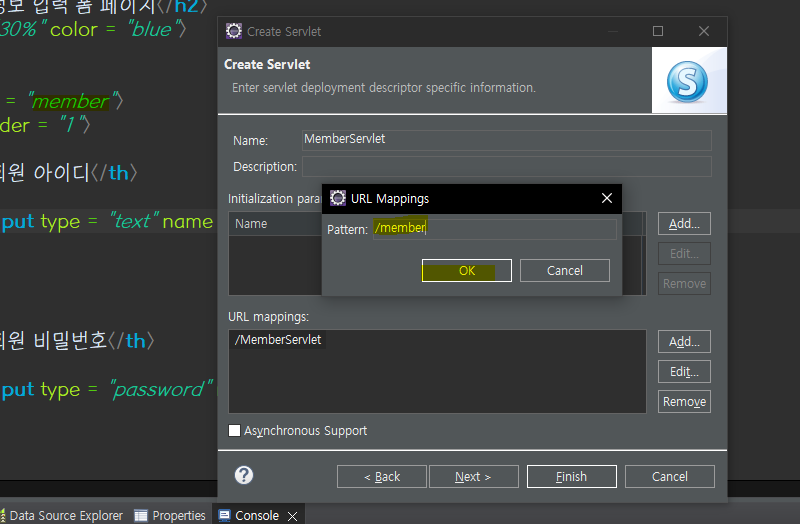This screenshot has height=524, width=800.
Task: Click Finish to create the servlet
Action: [571, 477]
